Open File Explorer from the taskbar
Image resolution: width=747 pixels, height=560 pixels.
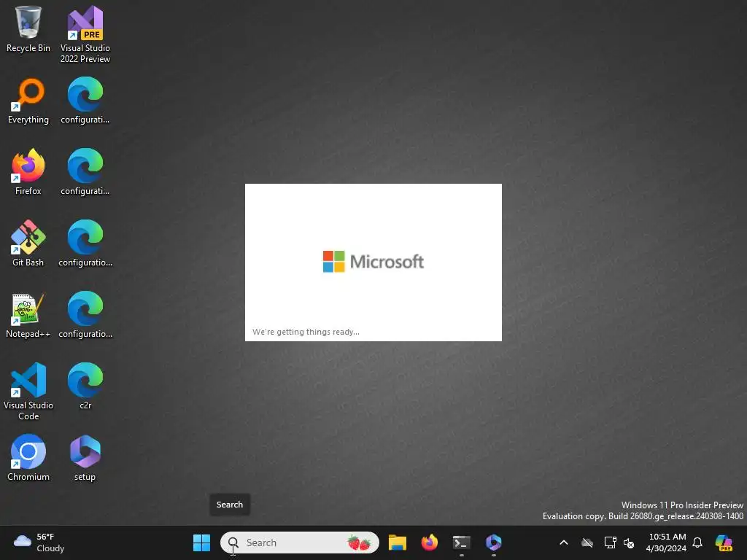[x=398, y=542]
